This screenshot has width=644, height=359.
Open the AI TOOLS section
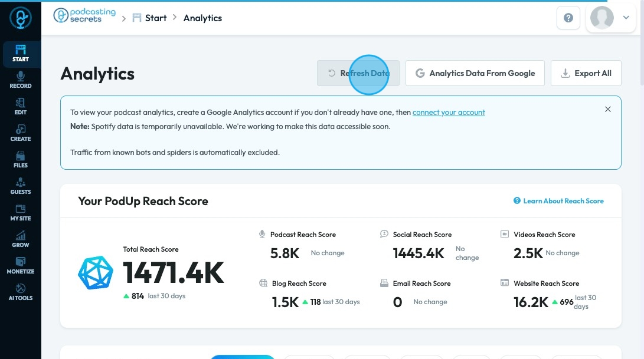point(21,292)
